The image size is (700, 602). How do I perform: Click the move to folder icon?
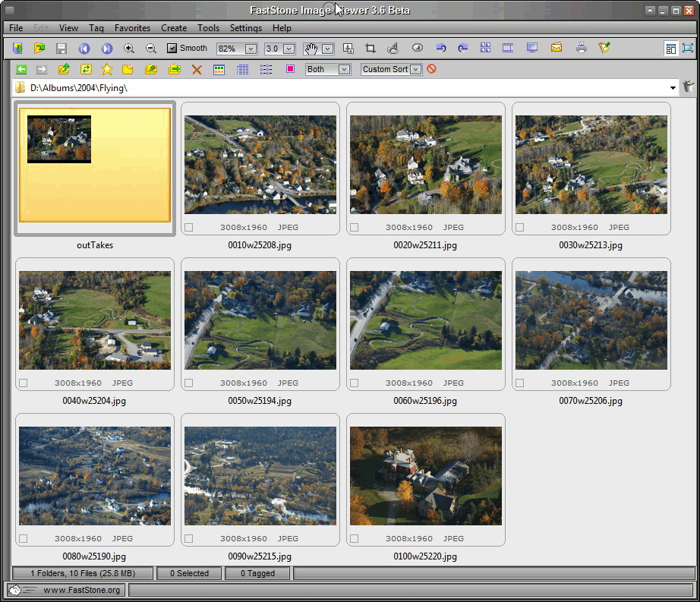coord(175,69)
